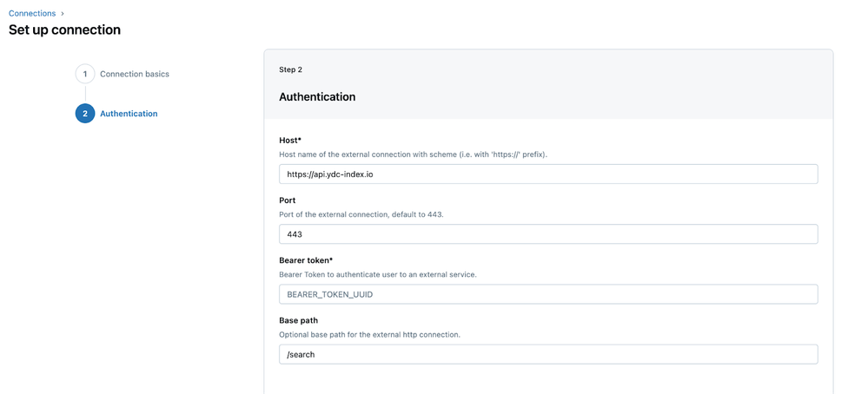
Task: Focus the Host URL input field
Action: [548, 174]
